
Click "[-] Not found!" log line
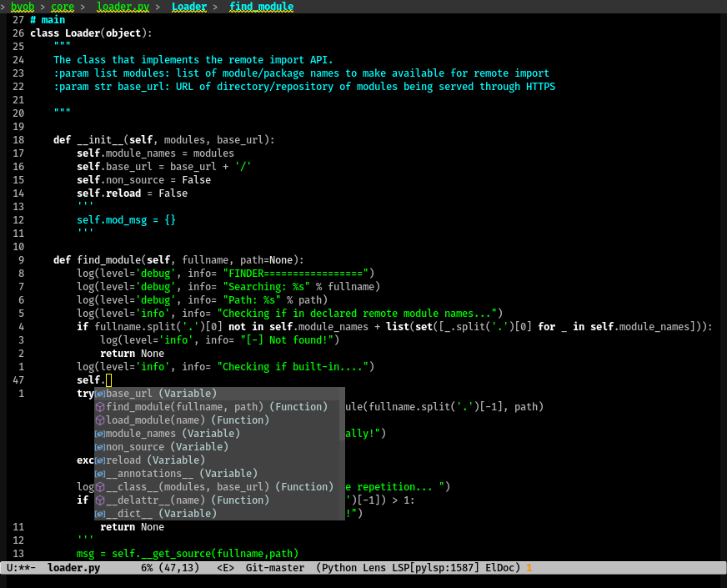point(220,340)
